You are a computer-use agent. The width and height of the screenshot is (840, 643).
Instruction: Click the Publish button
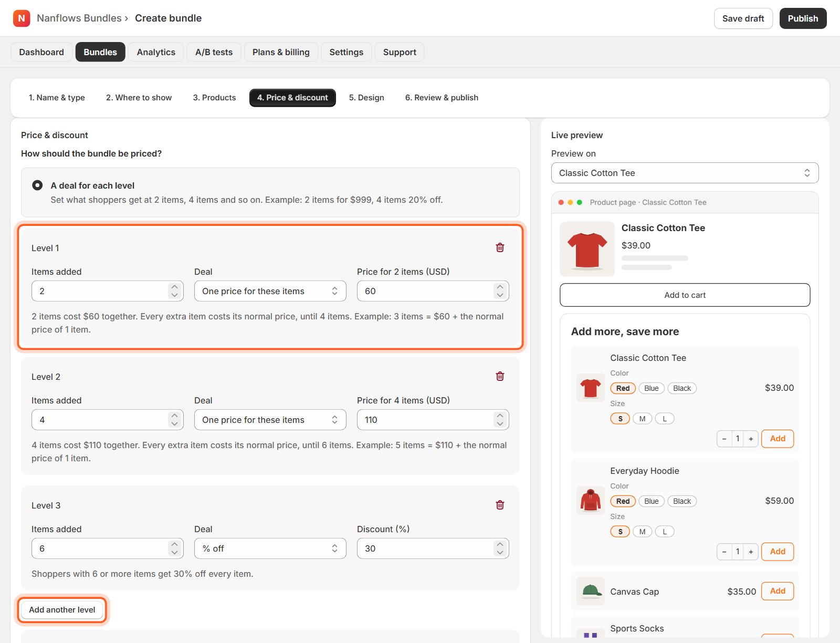coord(803,18)
